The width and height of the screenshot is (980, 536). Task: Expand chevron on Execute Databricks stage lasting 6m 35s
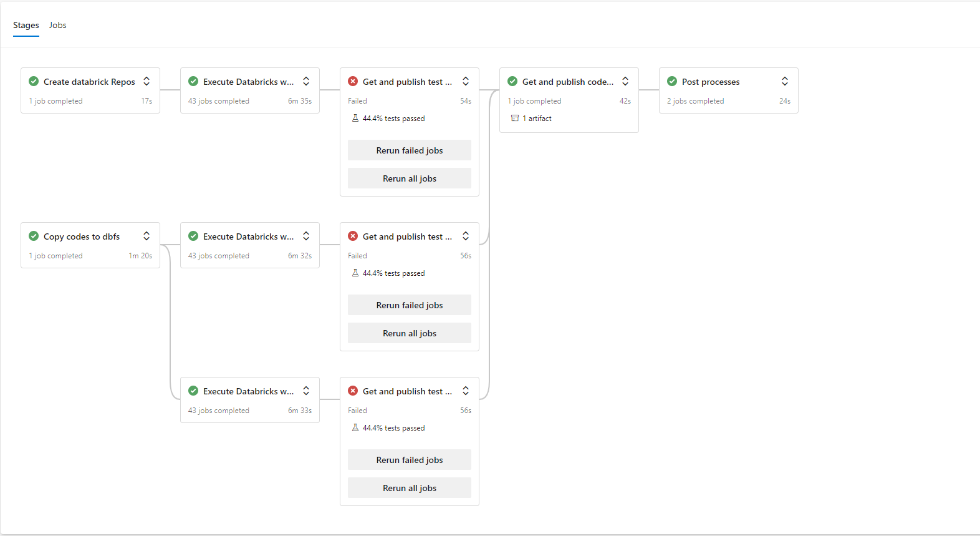coord(306,82)
